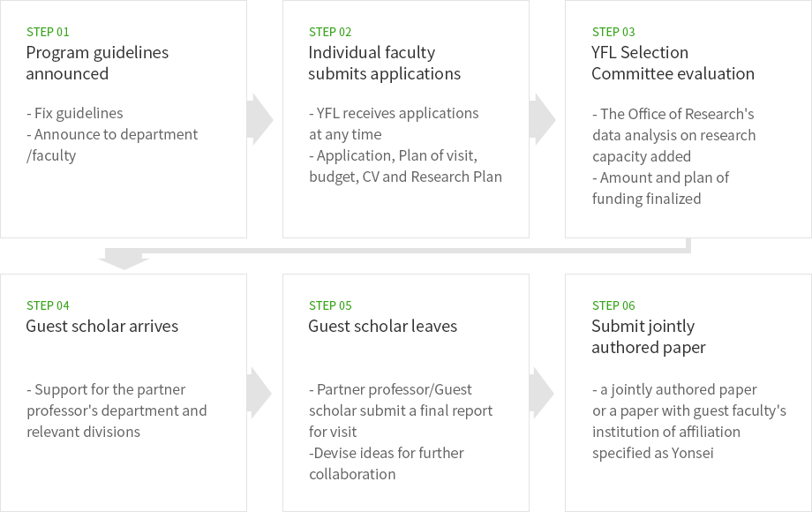The height and width of the screenshot is (512, 812).
Task: Select the STEP 03 green label
Action: click(613, 32)
